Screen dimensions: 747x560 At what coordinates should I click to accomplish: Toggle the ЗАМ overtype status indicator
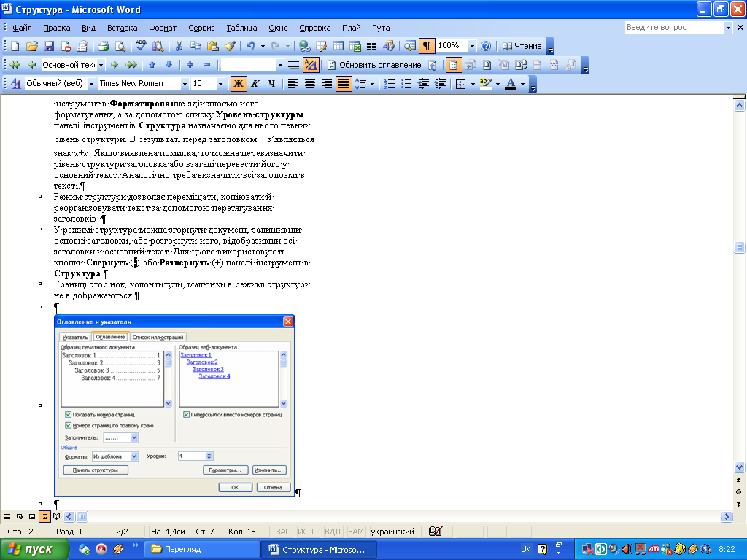click(356, 532)
